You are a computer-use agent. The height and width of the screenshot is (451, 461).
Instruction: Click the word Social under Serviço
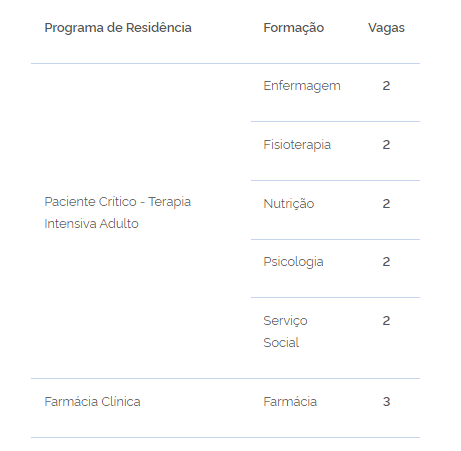coord(281,343)
